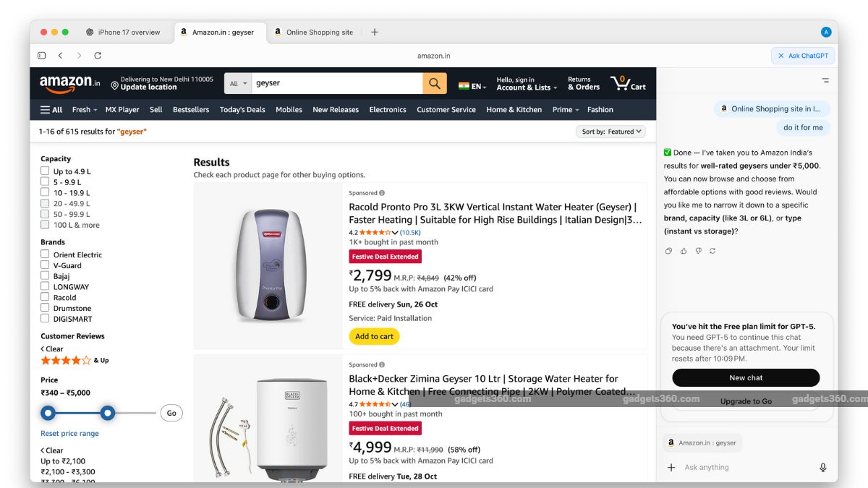Click the microphone icon in chat input
Screen dimensions: 868x488
[x=822, y=468]
